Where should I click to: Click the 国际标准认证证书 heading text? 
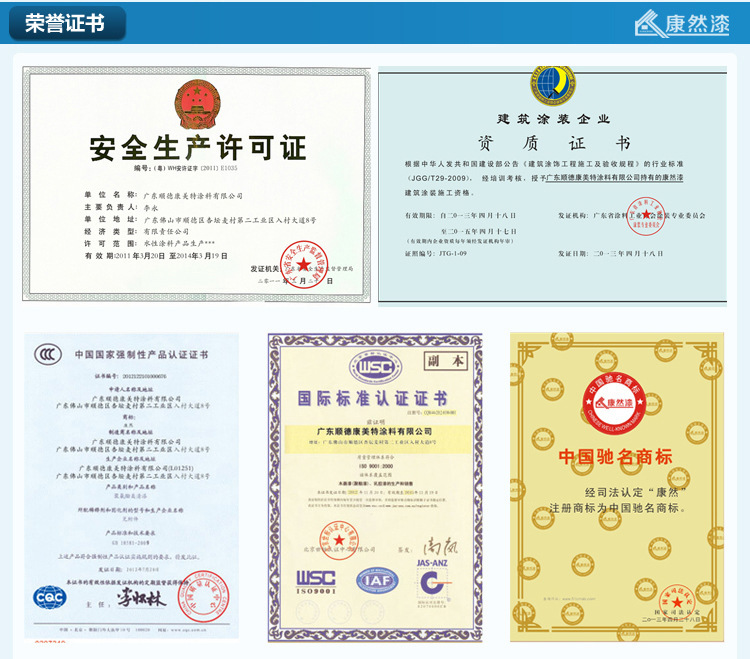[x=373, y=398]
